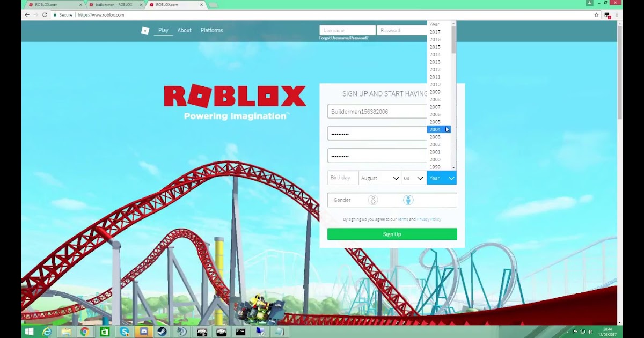Open Discord from the taskbar

(x=143, y=332)
